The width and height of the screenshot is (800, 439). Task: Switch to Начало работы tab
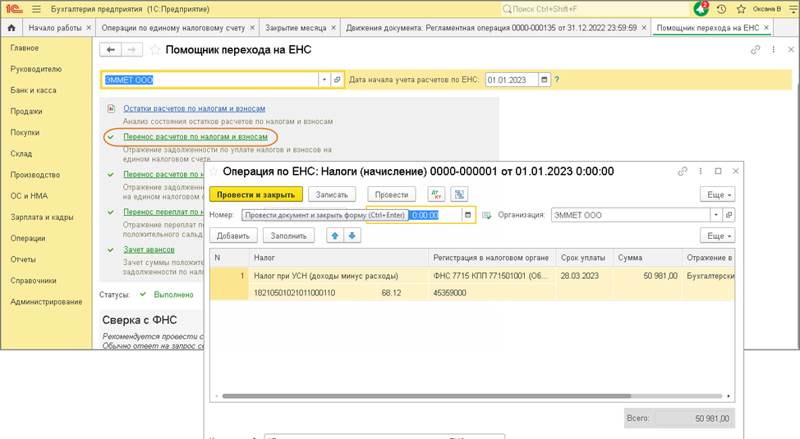pyautogui.click(x=55, y=28)
